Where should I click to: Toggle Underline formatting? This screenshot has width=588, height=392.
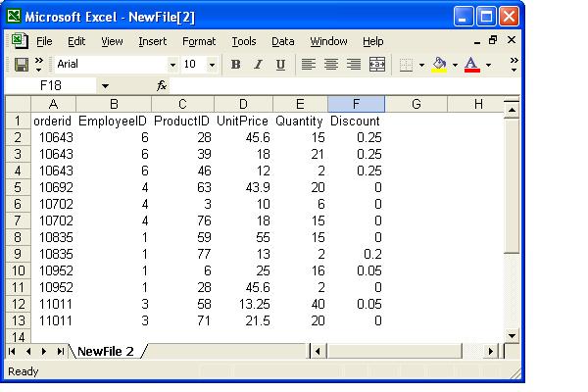[280, 65]
